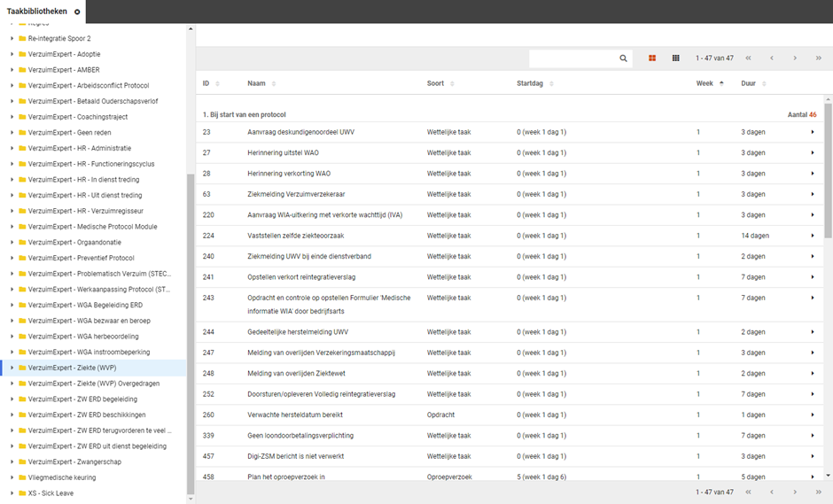Go to first page in bottom pager
This screenshot has width=833, height=504.
(749, 492)
